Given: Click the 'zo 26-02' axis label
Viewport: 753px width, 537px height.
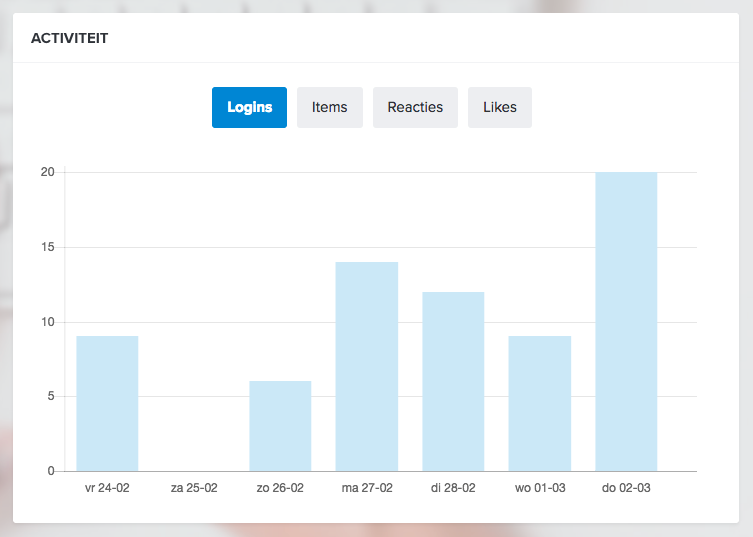Looking at the screenshot, I should [280, 488].
